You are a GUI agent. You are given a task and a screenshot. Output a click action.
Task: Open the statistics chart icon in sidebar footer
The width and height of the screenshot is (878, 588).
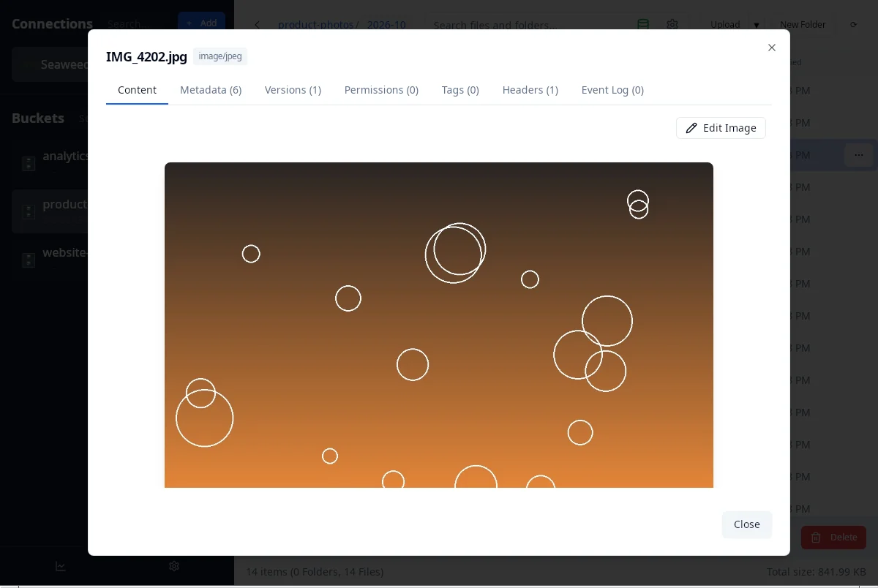point(61,566)
